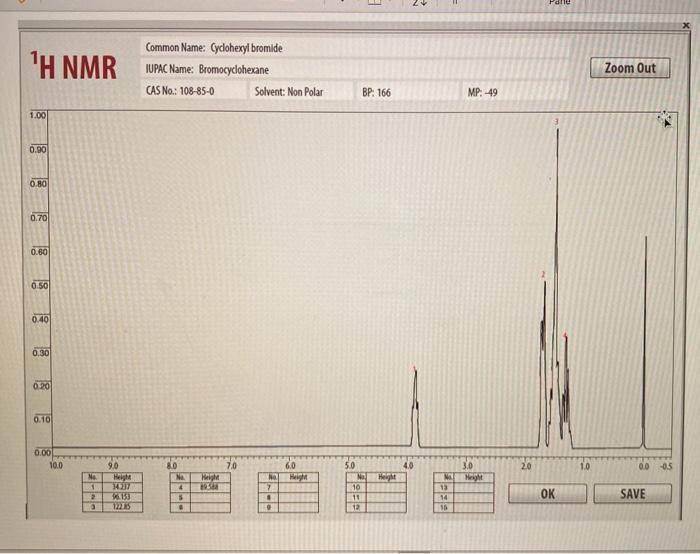Viewport: 700px width, 554px height.
Task: Click the IUPAC Name Bromocyclohexane text
Action: tap(233, 70)
